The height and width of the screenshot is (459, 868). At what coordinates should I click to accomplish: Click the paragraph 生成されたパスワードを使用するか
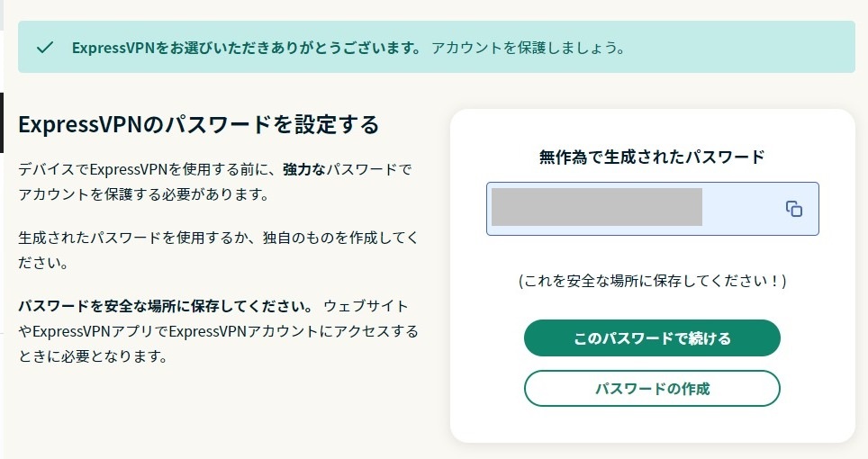(x=218, y=250)
